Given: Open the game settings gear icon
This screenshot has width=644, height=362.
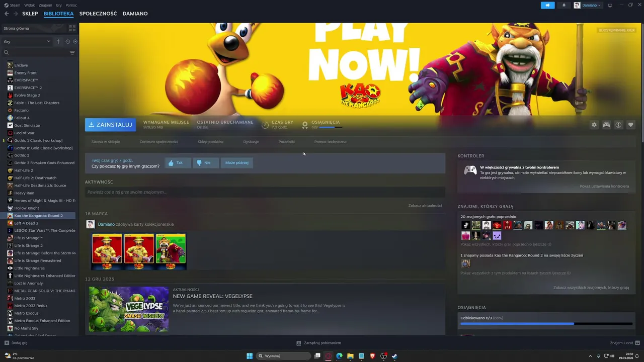Looking at the screenshot, I should [594, 125].
